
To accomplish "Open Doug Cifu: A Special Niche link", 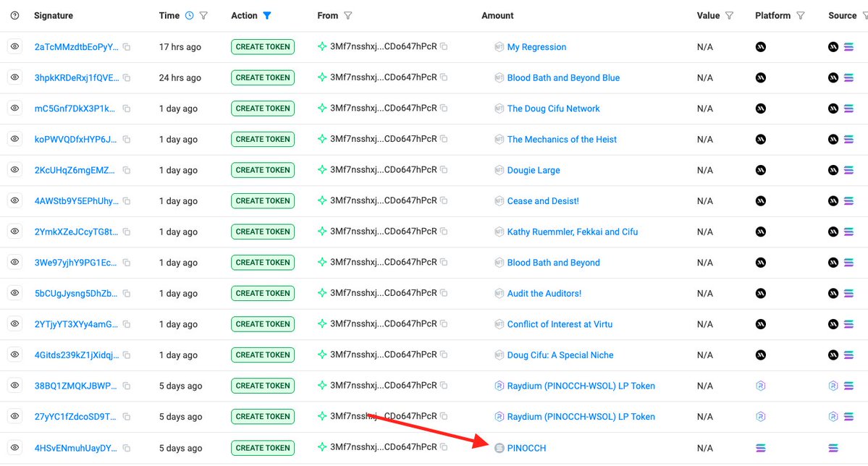I will (x=560, y=355).
